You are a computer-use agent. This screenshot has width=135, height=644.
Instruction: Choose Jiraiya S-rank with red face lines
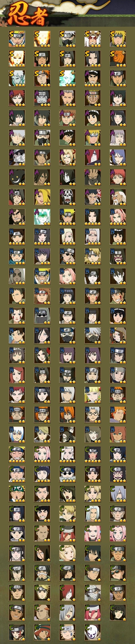93,39
